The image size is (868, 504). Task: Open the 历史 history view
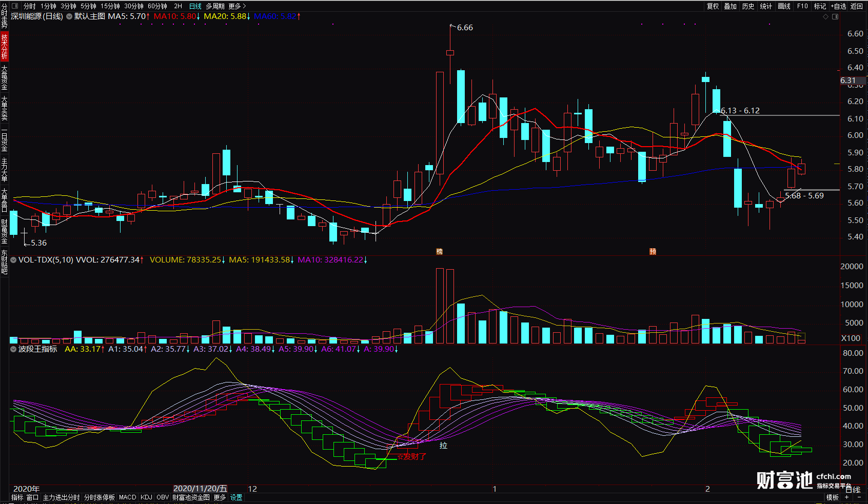748,6
